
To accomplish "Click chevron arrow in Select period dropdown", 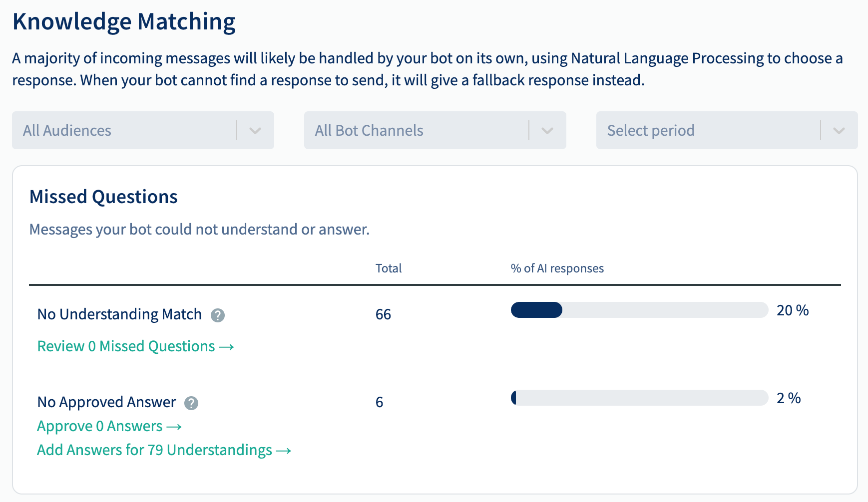I will [x=839, y=131].
